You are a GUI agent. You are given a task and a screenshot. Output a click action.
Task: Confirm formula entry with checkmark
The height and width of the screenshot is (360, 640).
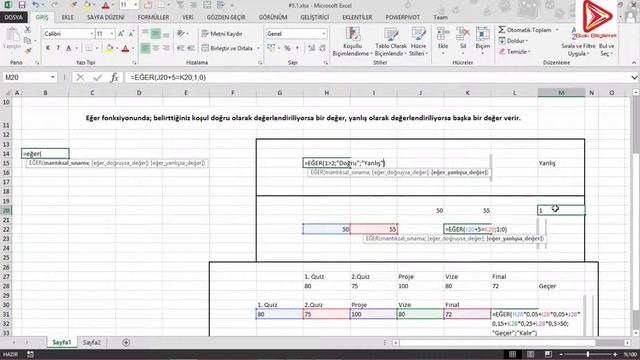[x=97, y=77]
